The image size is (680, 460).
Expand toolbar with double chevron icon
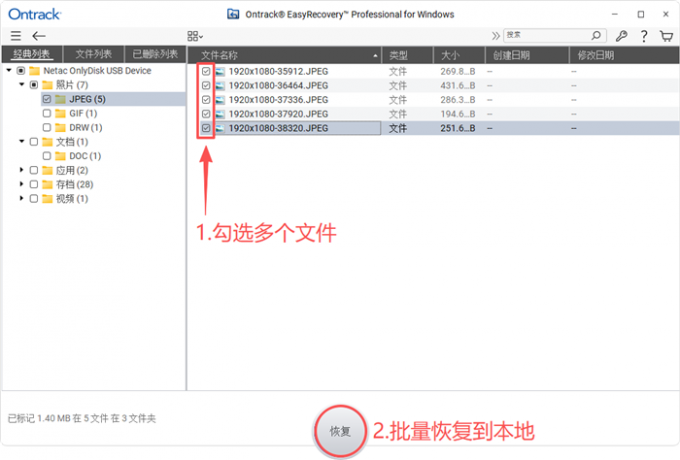point(496,36)
